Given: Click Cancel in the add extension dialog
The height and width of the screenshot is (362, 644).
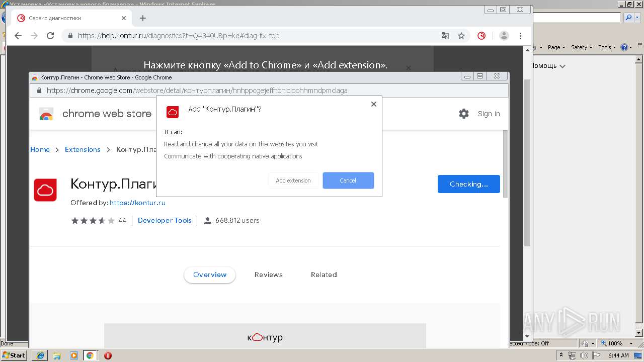Looking at the screenshot, I should tap(348, 180).
